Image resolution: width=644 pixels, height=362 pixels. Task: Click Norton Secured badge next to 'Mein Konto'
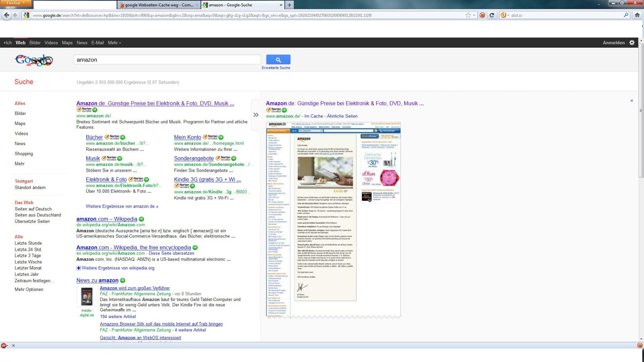click(210, 137)
